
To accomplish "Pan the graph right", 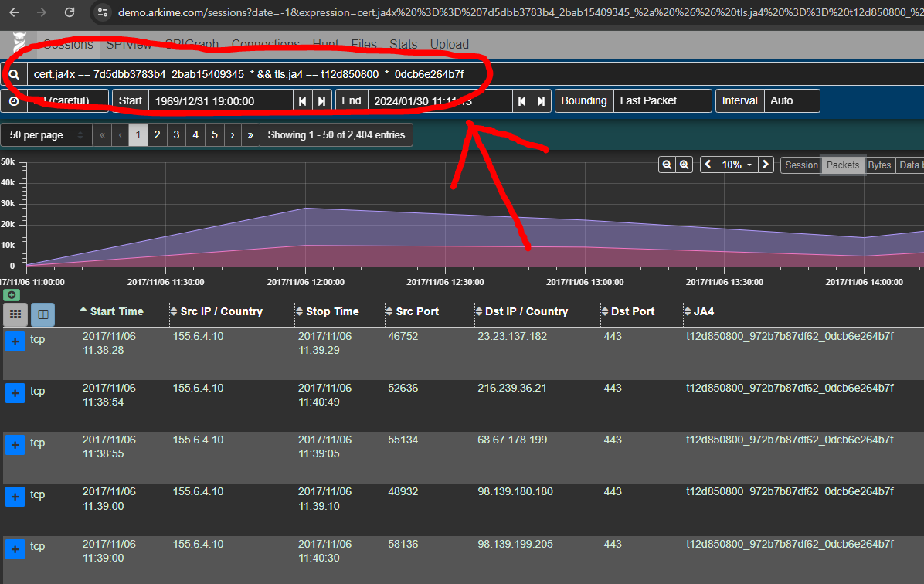I will [766, 165].
